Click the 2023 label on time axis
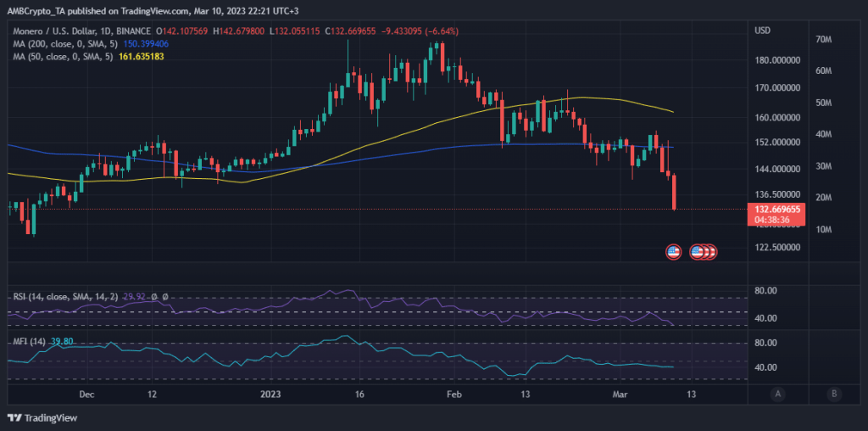The image size is (868, 431). 270,395
